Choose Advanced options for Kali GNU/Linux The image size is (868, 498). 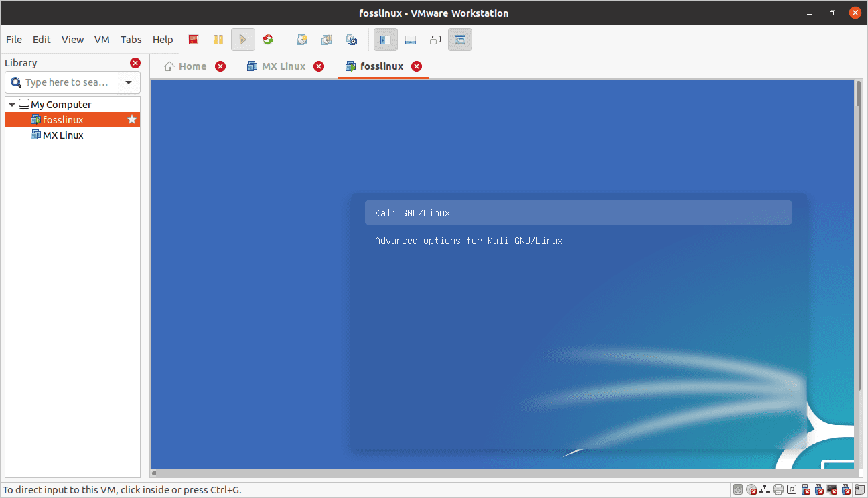[x=469, y=241]
